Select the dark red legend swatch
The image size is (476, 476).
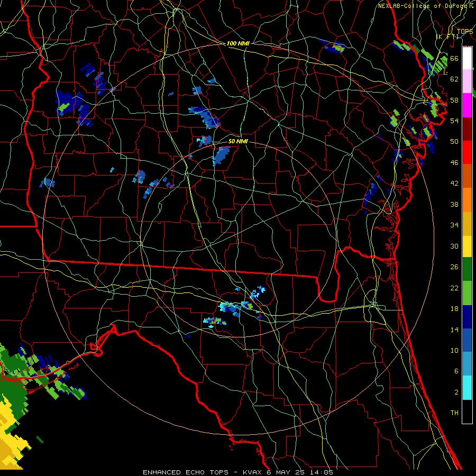(467, 129)
